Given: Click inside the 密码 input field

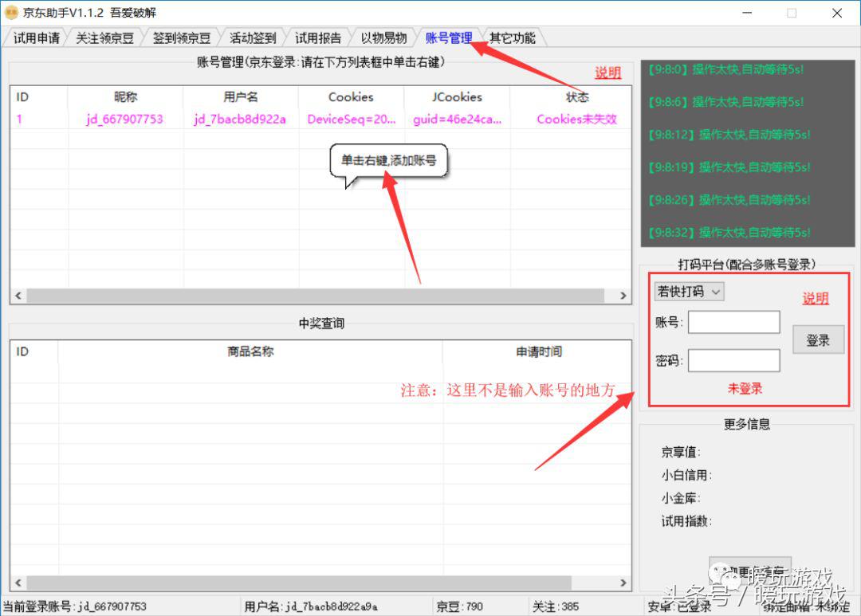Looking at the screenshot, I should coord(733,360).
